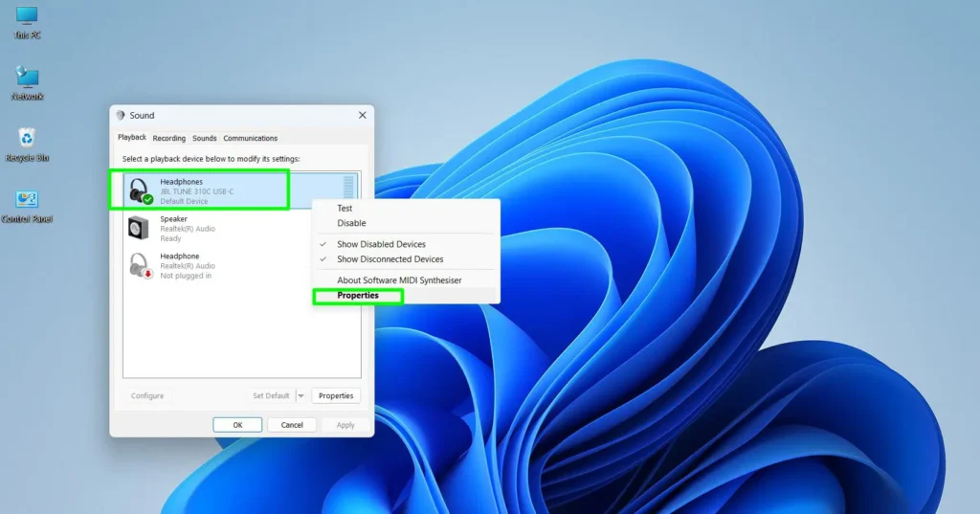Select the Speaker Realtek(R) Audio row

(241, 228)
